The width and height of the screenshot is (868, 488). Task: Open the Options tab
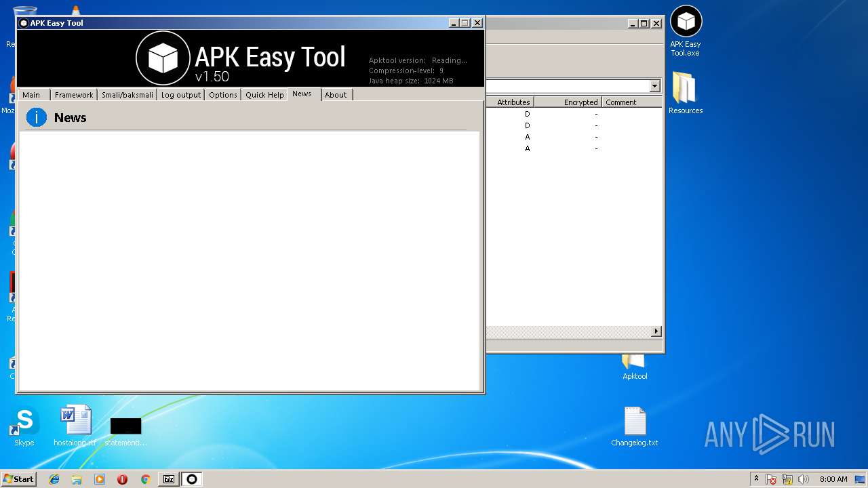tap(223, 95)
